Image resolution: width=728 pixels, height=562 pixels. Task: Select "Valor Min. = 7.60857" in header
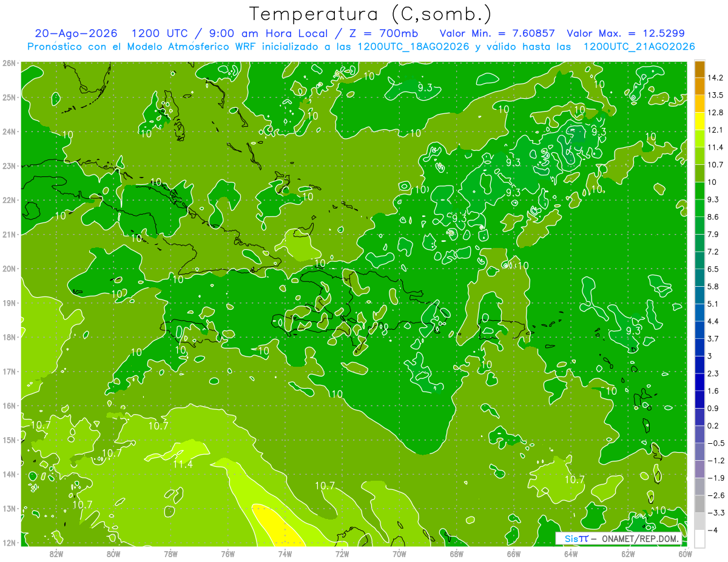(x=497, y=33)
